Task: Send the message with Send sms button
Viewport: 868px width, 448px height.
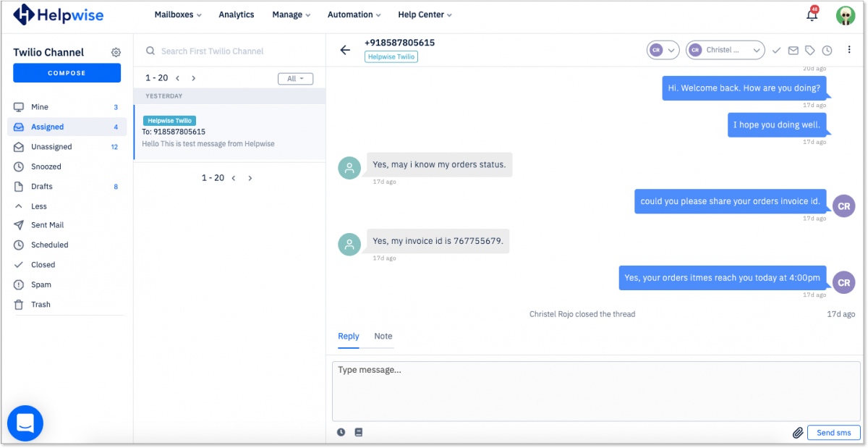Action: pos(833,432)
